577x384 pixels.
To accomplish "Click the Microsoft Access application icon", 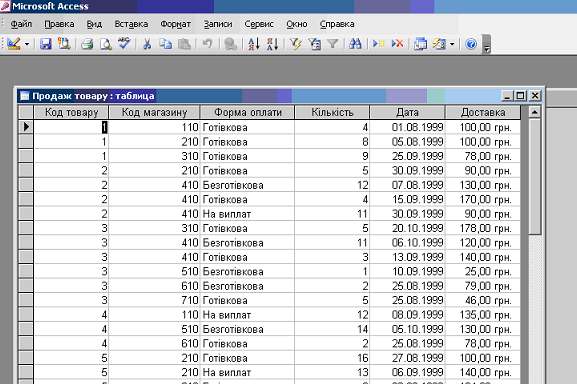I will [5, 6].
